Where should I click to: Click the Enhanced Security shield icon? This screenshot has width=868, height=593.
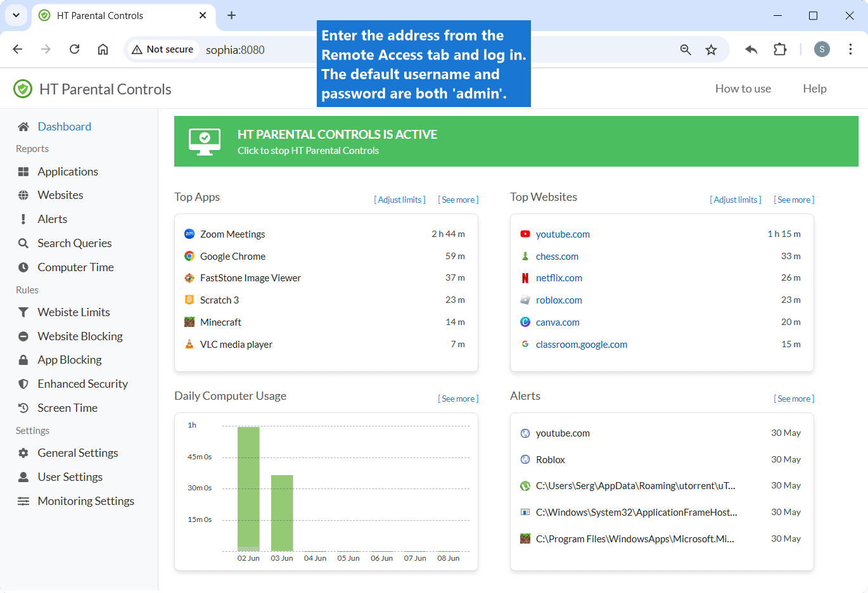pyautogui.click(x=23, y=384)
